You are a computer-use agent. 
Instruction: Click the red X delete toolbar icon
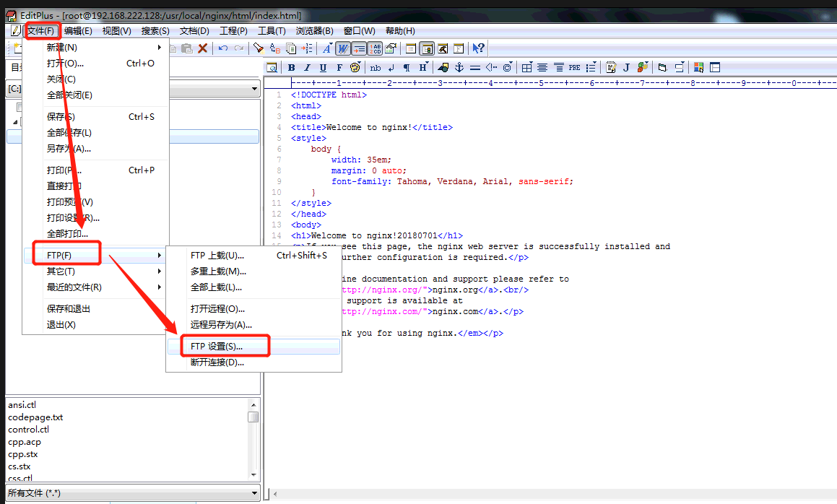coord(202,48)
